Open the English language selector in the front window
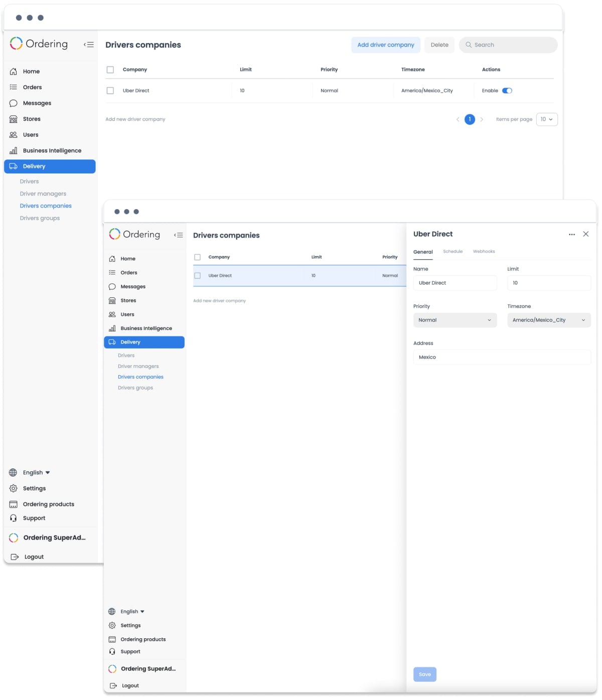 pos(132,612)
